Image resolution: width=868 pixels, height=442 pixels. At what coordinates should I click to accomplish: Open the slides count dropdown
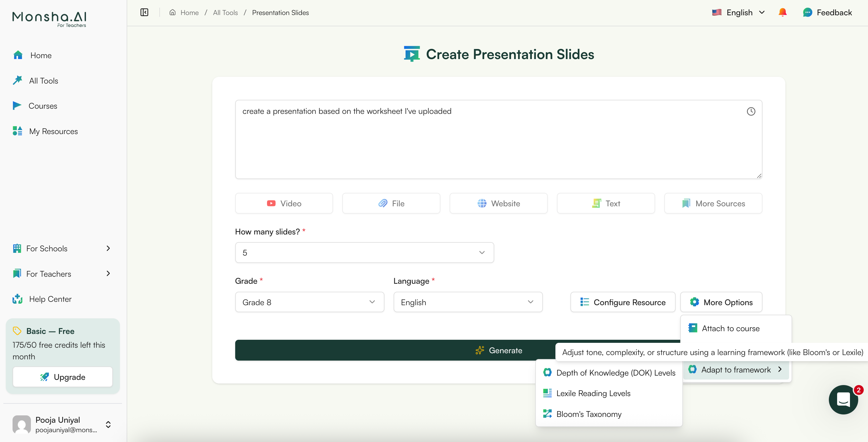coord(364,252)
